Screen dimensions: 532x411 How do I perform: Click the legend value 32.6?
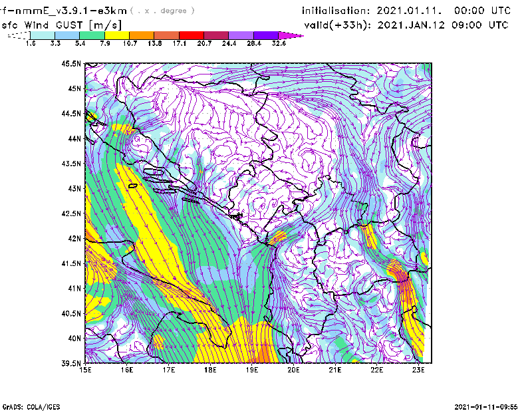[x=279, y=43]
